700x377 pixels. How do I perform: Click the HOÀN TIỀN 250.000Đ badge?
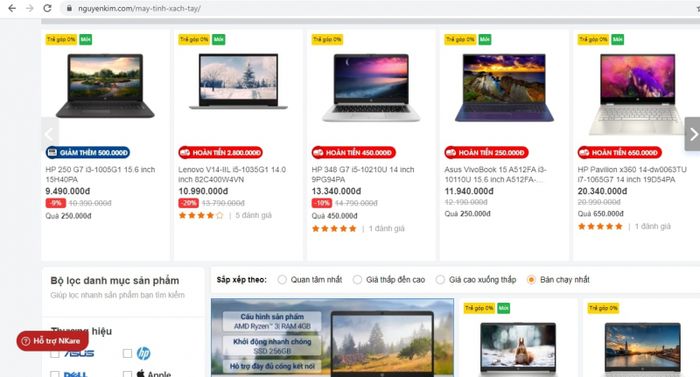[486, 152]
